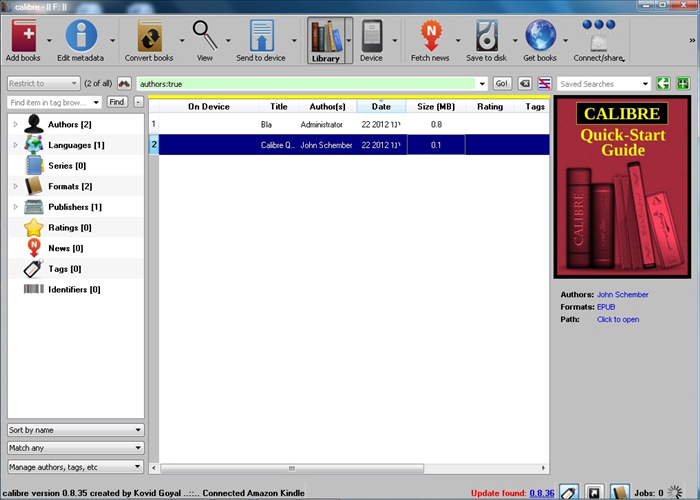Show more toolbar items chevron
The width and height of the screenshot is (700, 500).
pos(692,40)
